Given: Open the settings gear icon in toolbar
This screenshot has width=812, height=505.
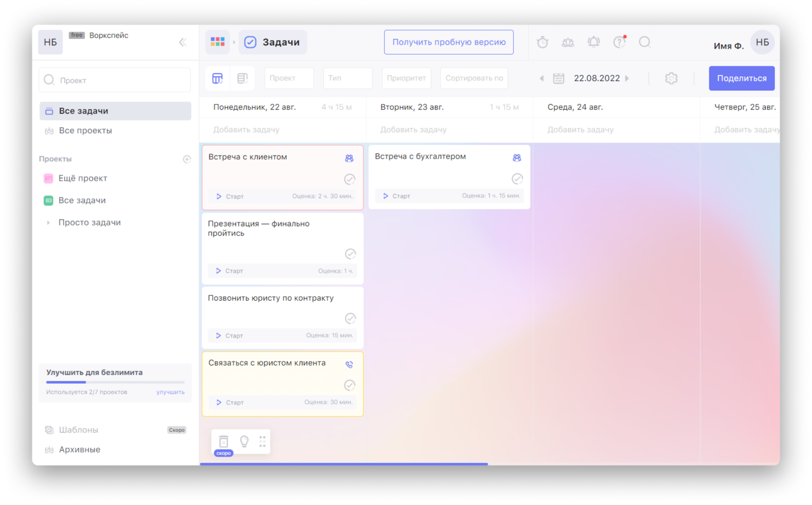Looking at the screenshot, I should coord(671,78).
